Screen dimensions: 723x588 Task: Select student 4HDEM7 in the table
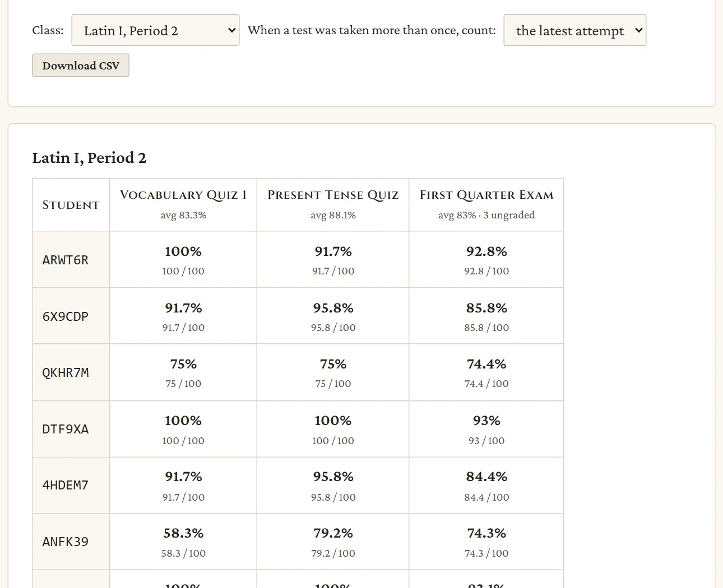pos(66,485)
